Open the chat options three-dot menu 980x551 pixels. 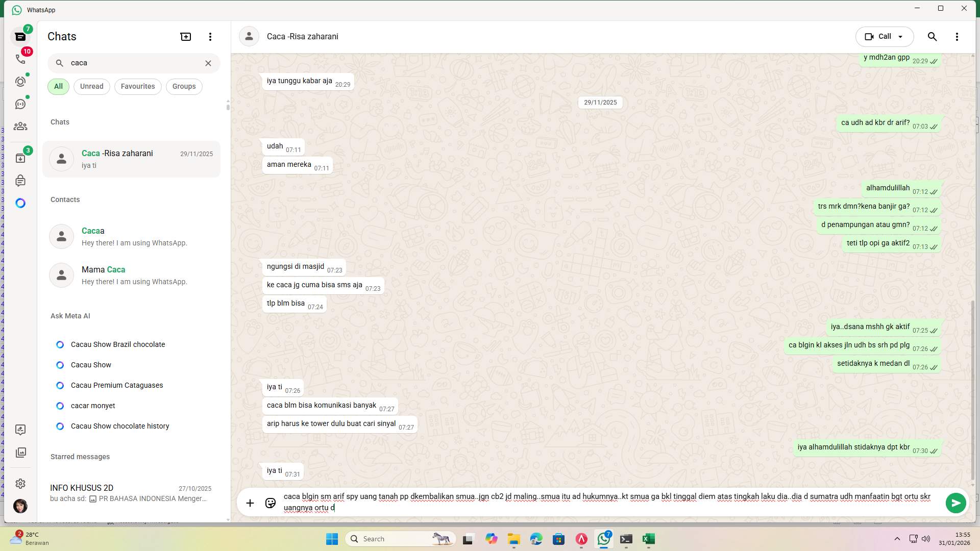[x=957, y=36]
